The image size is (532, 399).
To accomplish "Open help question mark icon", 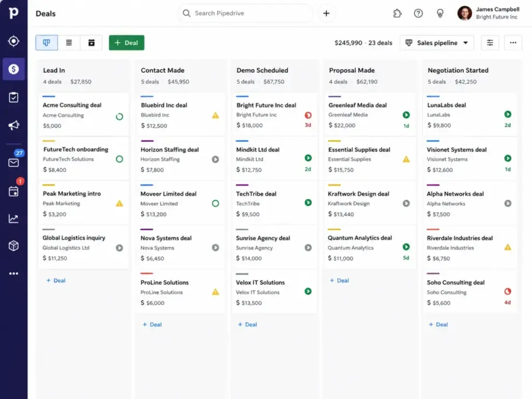I will (x=418, y=13).
